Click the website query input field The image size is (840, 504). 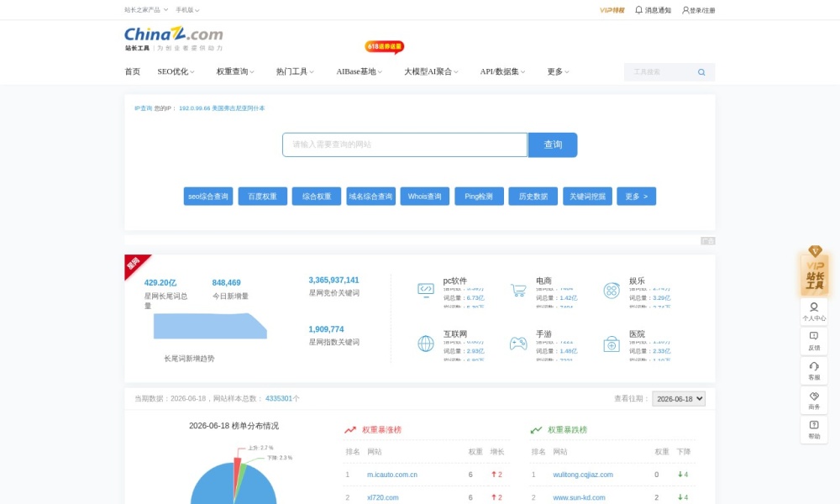pyautogui.click(x=405, y=144)
